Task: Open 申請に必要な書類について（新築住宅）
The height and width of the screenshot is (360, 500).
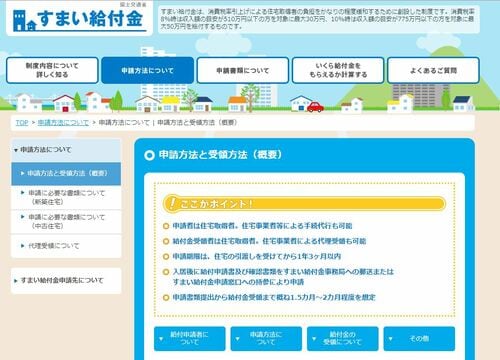Action: 66,197
